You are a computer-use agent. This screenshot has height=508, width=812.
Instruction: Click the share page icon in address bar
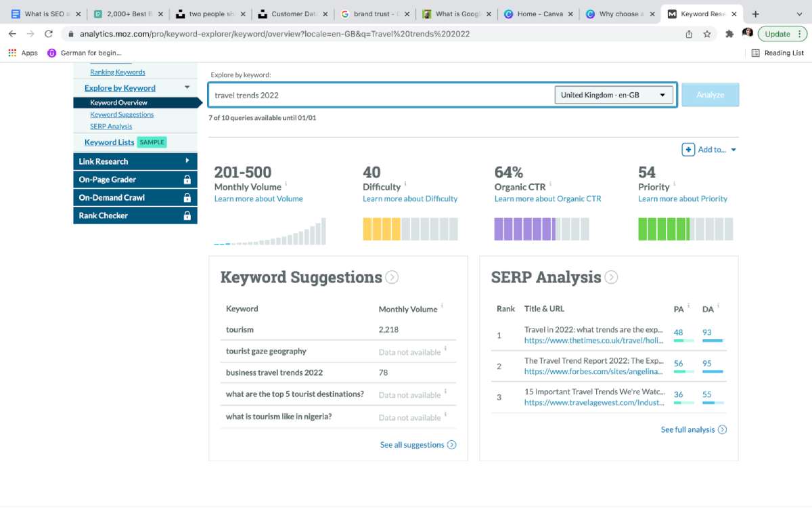click(689, 34)
